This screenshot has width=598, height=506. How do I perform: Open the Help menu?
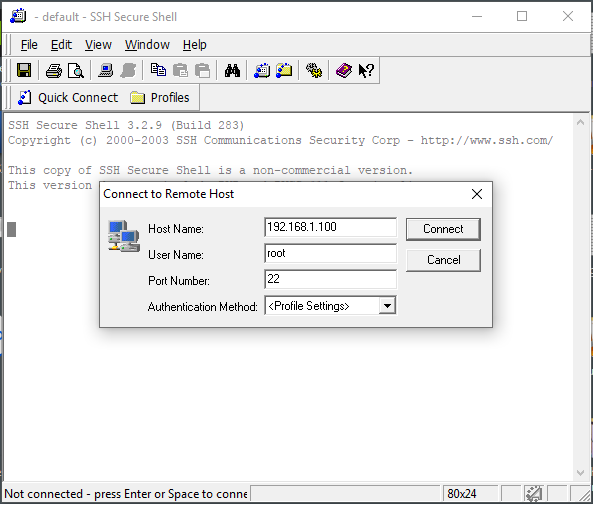click(195, 45)
